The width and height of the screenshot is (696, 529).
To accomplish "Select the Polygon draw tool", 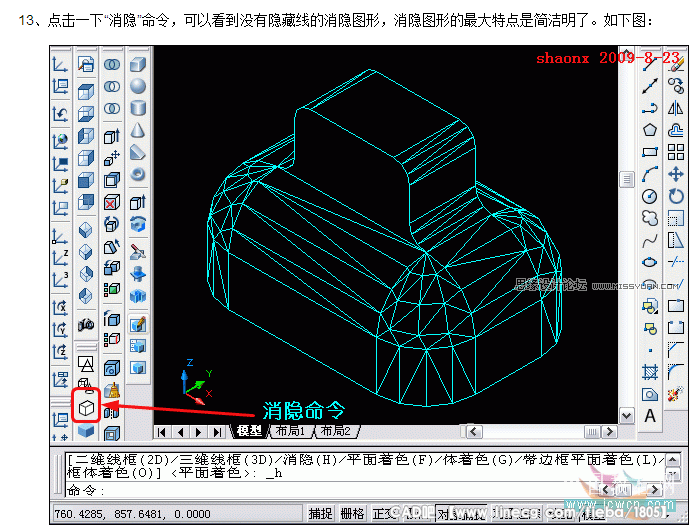I will point(649,130).
